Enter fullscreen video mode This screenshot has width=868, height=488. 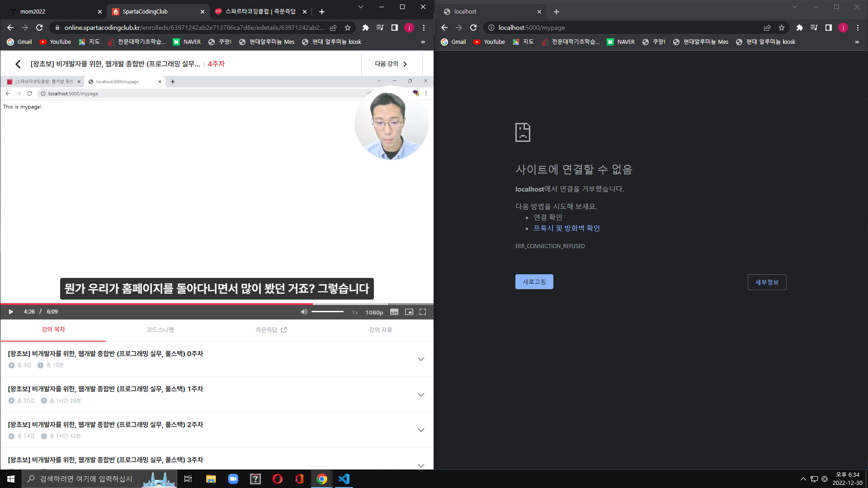423,312
